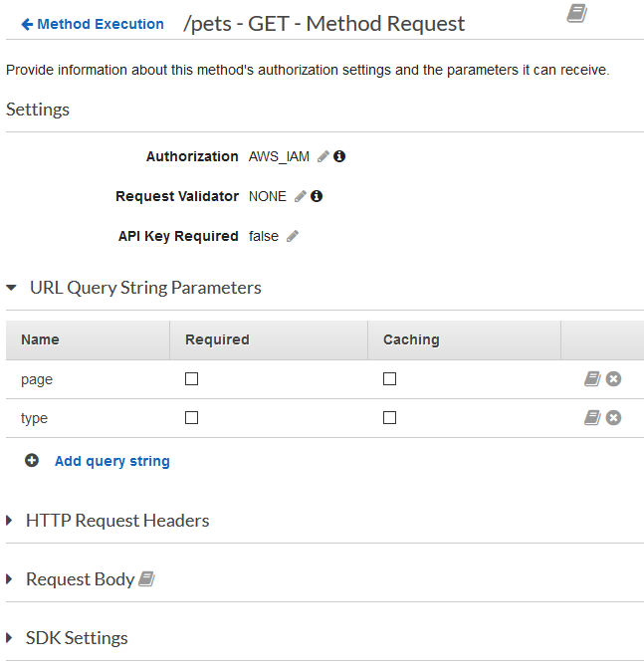The width and height of the screenshot is (644, 668).
Task: Open documentation for type parameter
Action: (x=592, y=418)
